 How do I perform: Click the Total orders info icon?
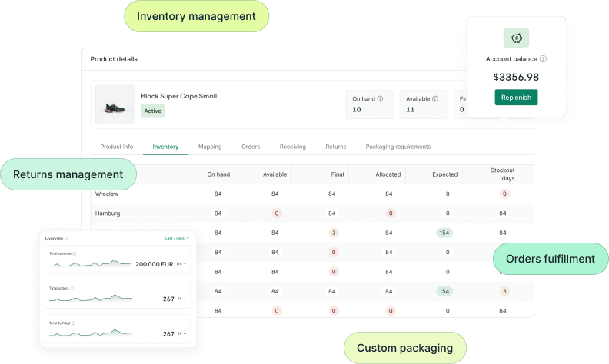tap(72, 288)
